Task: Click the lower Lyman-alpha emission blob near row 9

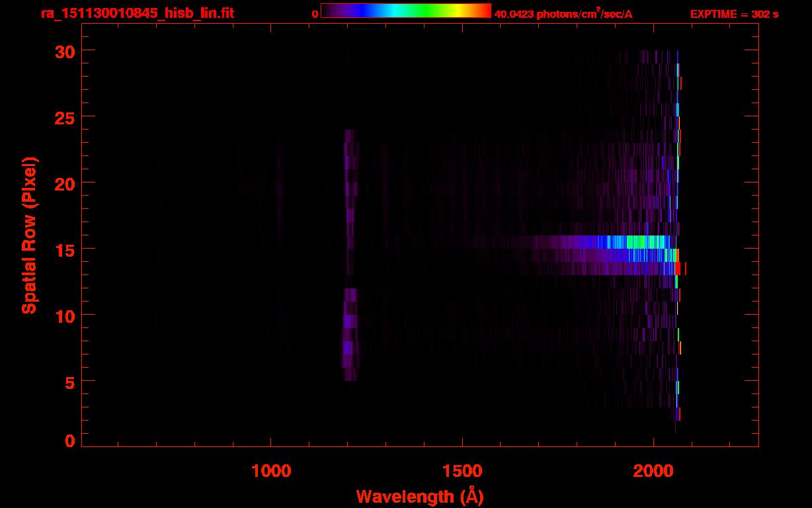Action: (x=349, y=335)
